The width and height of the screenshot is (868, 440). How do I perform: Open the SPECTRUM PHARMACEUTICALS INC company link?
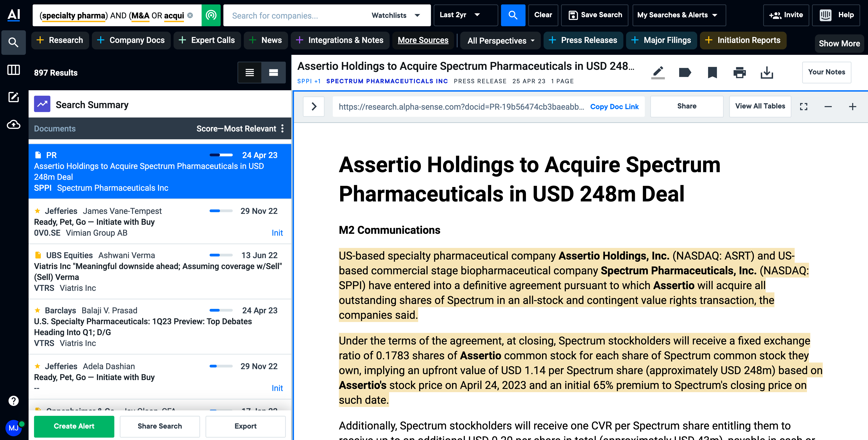click(387, 81)
